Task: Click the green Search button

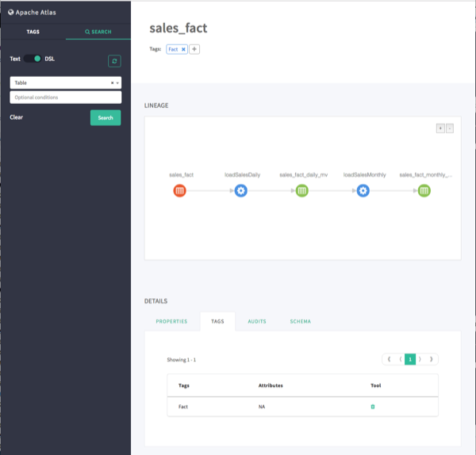Action: click(106, 117)
